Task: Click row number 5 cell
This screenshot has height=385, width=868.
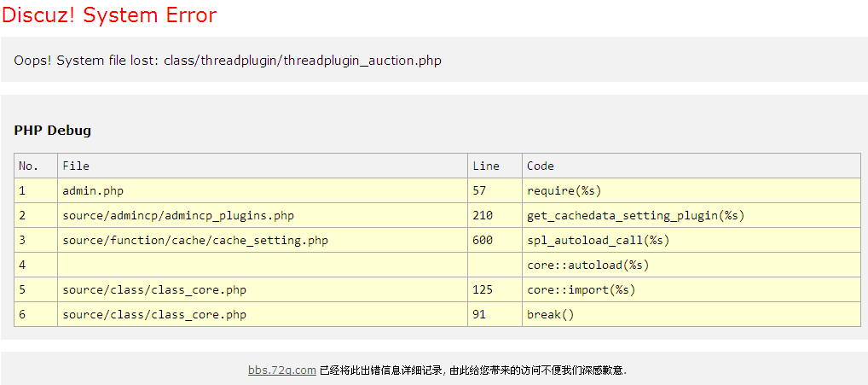Action: pyautogui.click(x=36, y=289)
